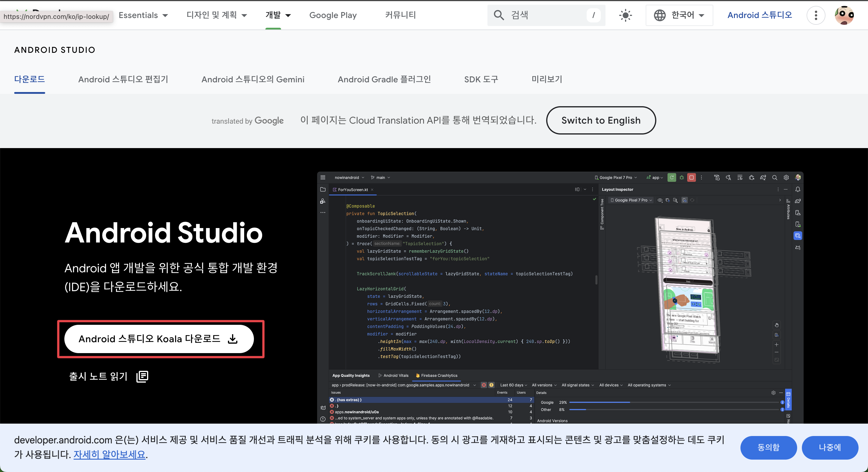The height and width of the screenshot is (472, 868).
Task: Open Layout Inspector Google Pixel 7 Pro dropdown
Action: click(x=631, y=200)
